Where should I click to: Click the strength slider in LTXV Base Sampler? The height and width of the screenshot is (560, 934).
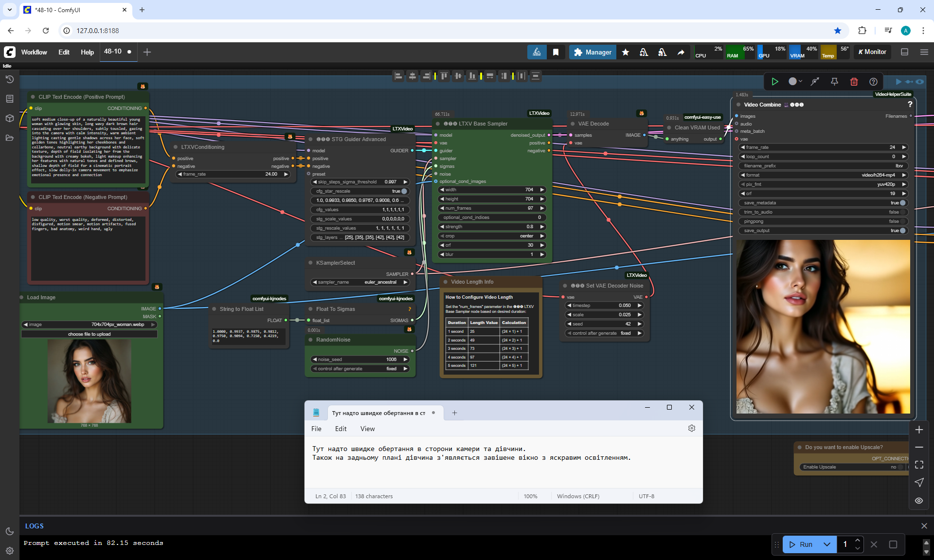(x=492, y=227)
